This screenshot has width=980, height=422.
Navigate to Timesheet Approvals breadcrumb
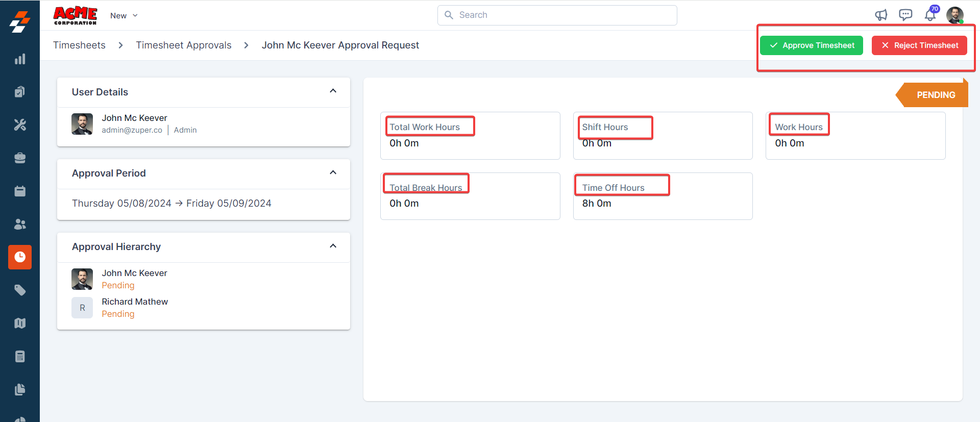tap(184, 45)
